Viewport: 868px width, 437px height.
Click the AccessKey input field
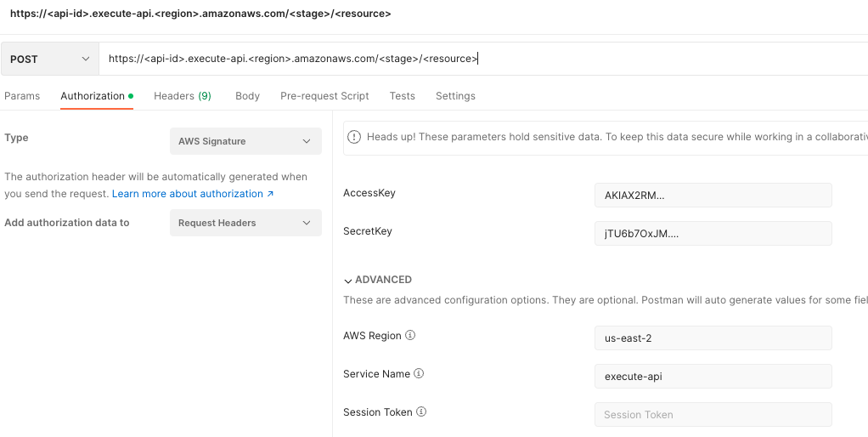(x=713, y=195)
